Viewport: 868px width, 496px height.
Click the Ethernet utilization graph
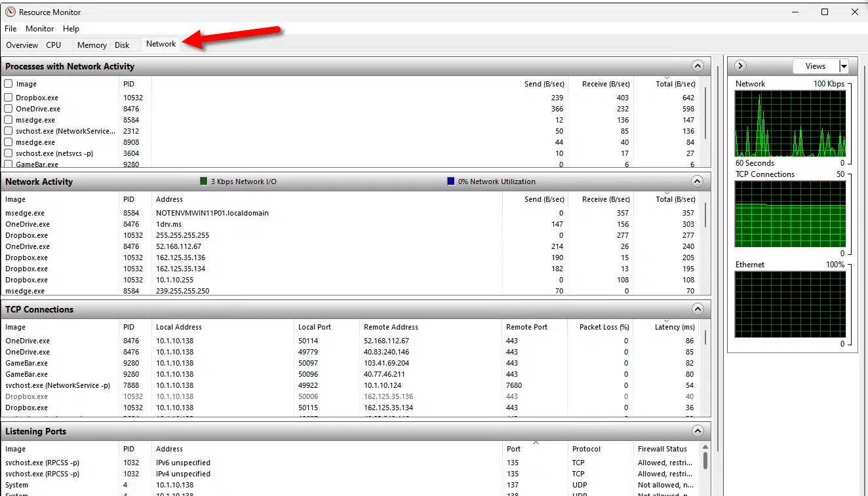(x=790, y=305)
